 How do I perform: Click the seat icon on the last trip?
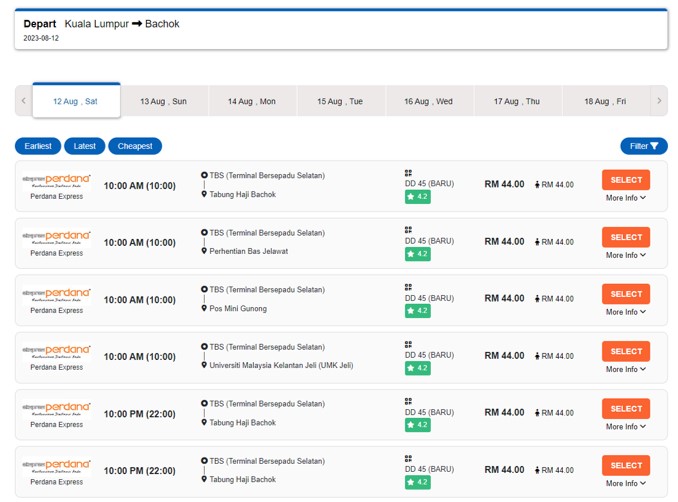pyautogui.click(x=408, y=458)
